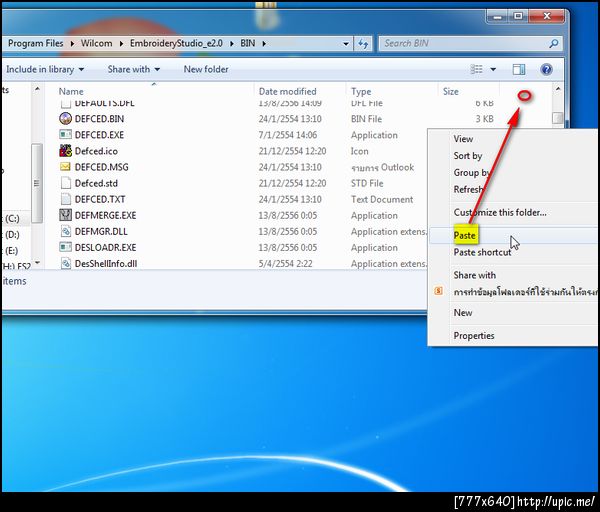Open the Include in library dropdown
Image resolution: width=600 pixels, height=512 pixels.
[45, 69]
